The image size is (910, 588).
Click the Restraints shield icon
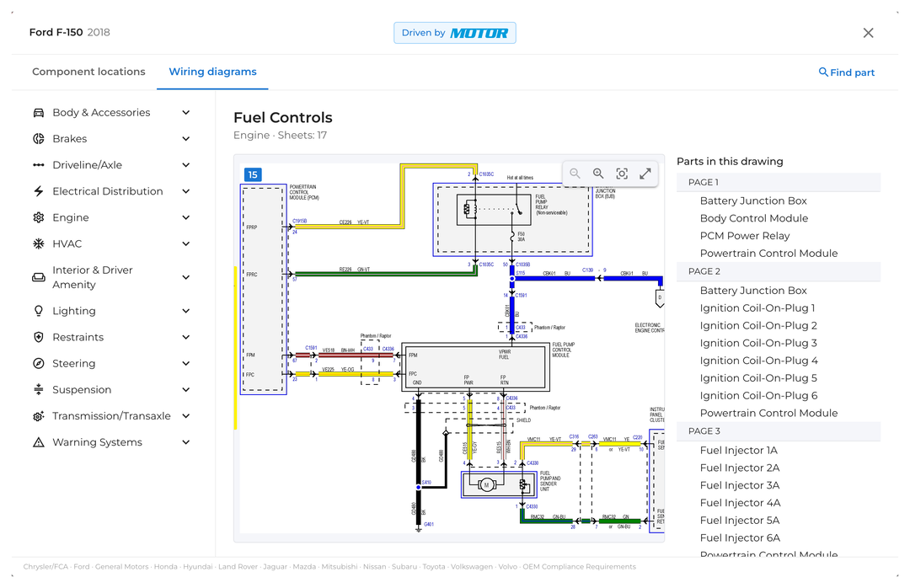(38, 337)
